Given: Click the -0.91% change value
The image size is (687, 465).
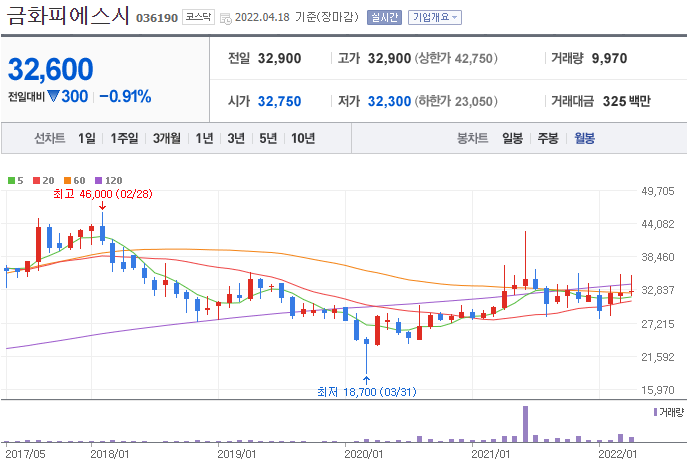Looking at the screenshot, I should point(125,96).
